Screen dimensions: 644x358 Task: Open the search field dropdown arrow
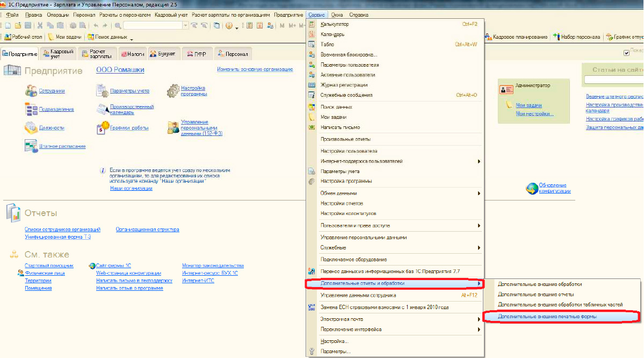(185, 25)
